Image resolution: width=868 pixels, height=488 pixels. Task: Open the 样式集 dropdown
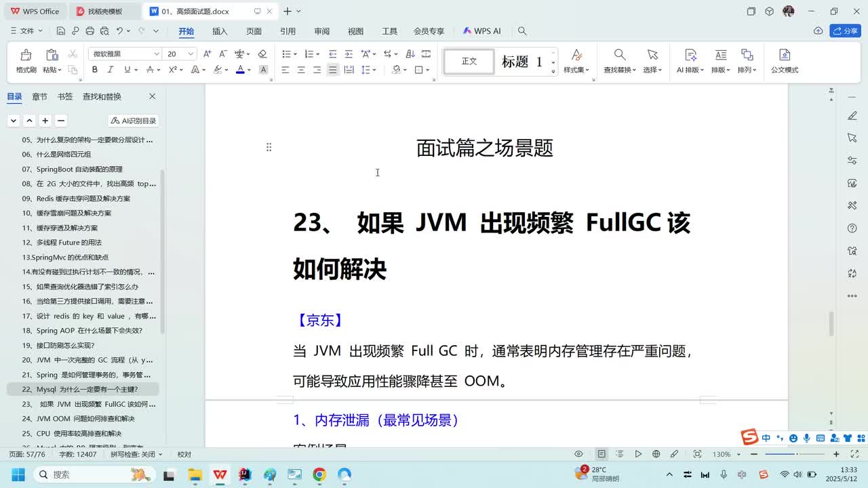tap(576, 70)
